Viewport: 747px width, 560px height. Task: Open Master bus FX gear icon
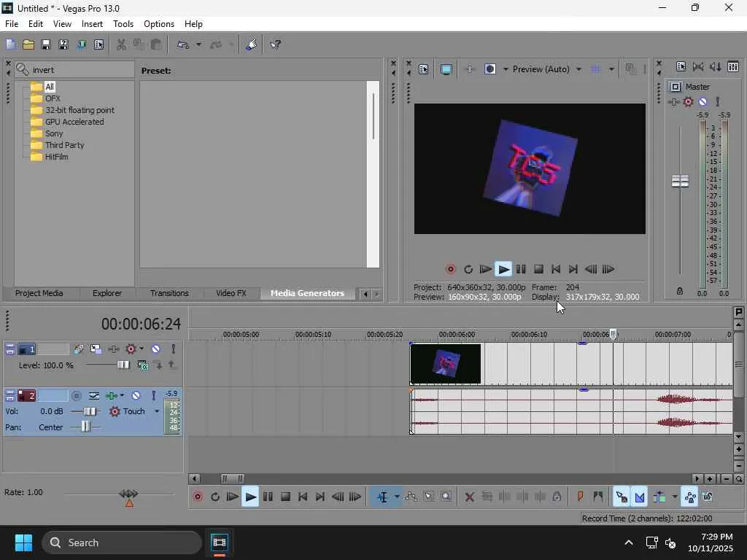click(x=688, y=101)
